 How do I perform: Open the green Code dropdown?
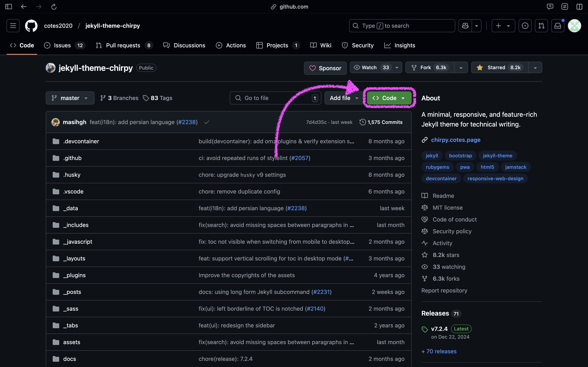[x=389, y=98]
